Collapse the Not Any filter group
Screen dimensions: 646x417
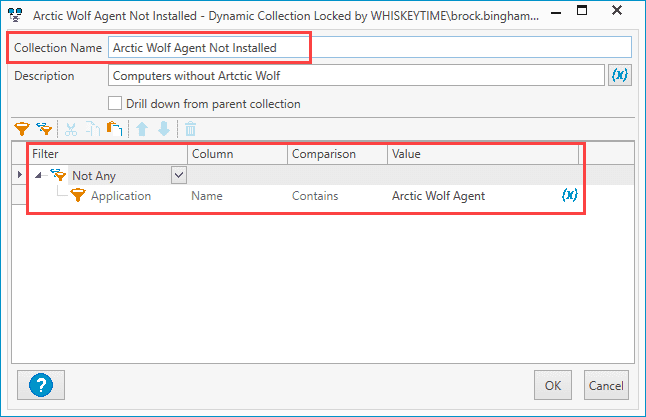tap(38, 176)
